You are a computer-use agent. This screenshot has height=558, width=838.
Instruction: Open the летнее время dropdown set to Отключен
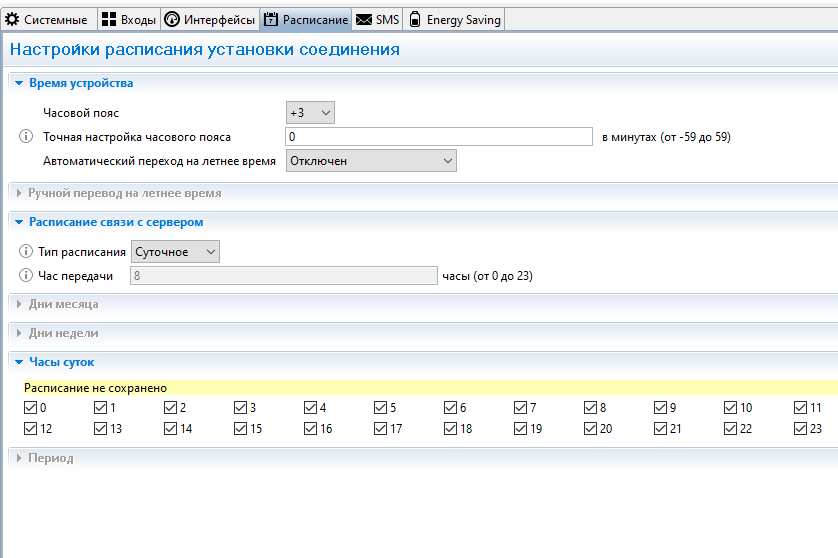click(371, 161)
